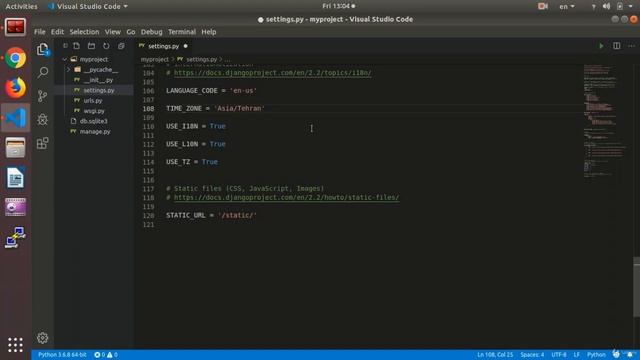The height and width of the screenshot is (360, 640).
Task: Select Python 3.6.8 64-bit interpreter
Action: 62,355
